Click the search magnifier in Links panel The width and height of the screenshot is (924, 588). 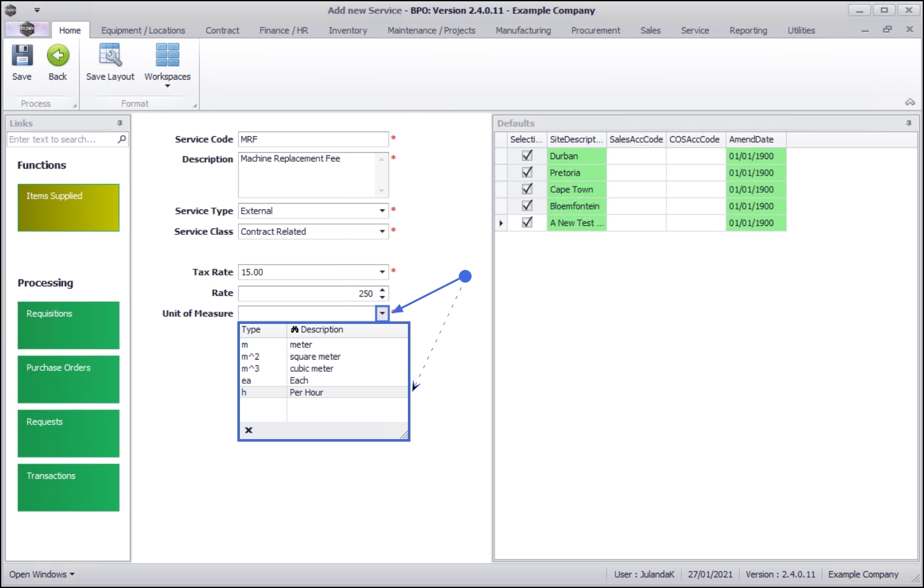point(122,139)
